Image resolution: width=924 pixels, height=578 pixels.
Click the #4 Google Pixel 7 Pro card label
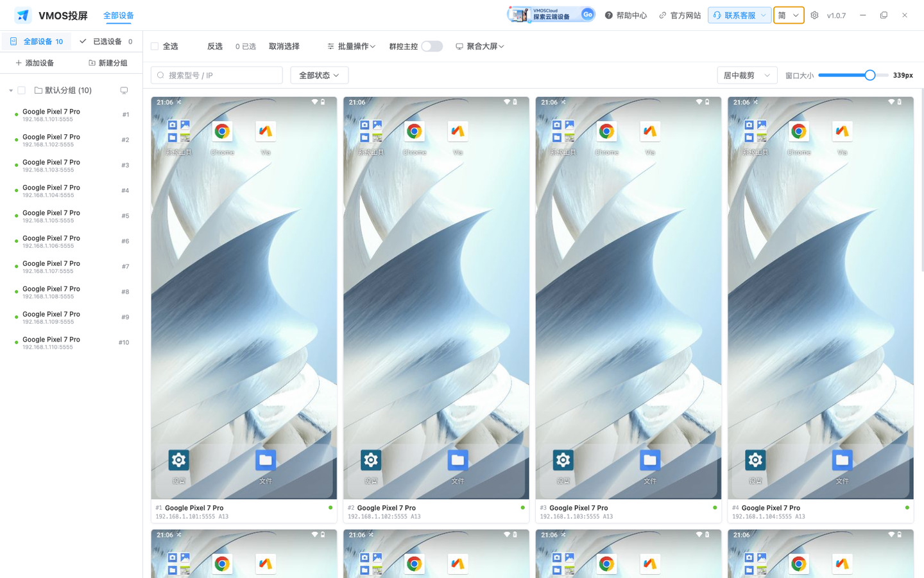click(766, 508)
